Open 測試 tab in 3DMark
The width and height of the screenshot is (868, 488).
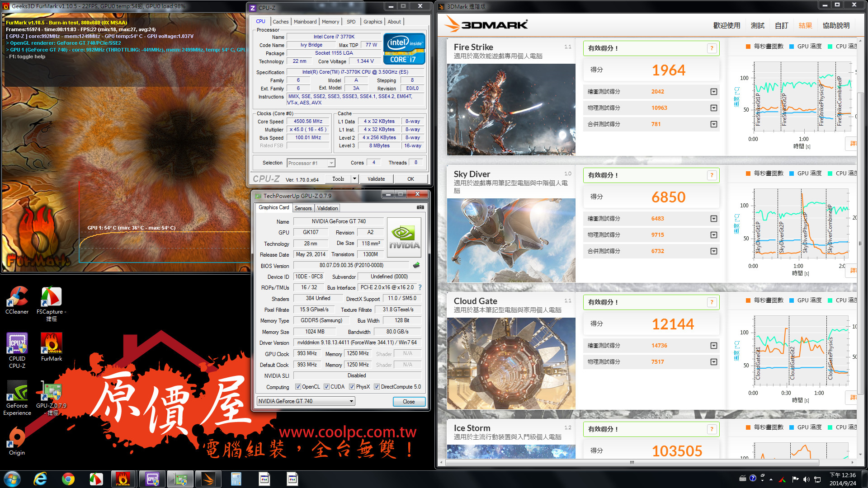tap(757, 26)
